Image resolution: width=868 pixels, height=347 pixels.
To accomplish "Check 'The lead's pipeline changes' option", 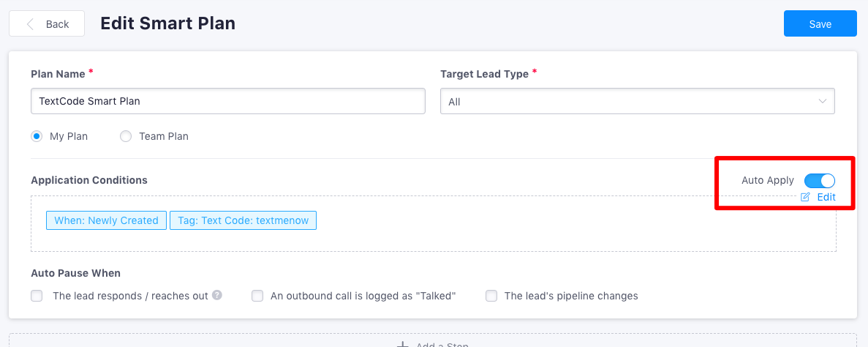I will point(491,296).
